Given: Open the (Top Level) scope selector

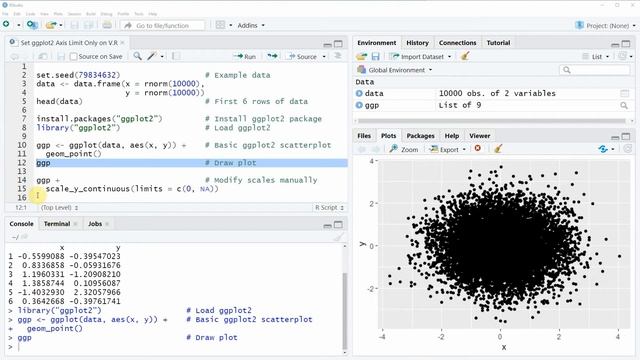Looking at the screenshot, I should (59, 207).
